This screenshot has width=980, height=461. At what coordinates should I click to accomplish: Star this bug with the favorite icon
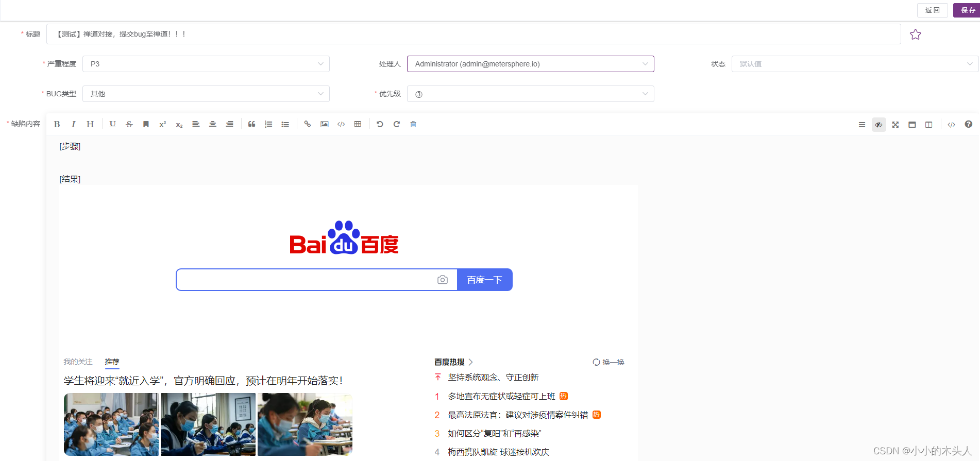click(916, 35)
